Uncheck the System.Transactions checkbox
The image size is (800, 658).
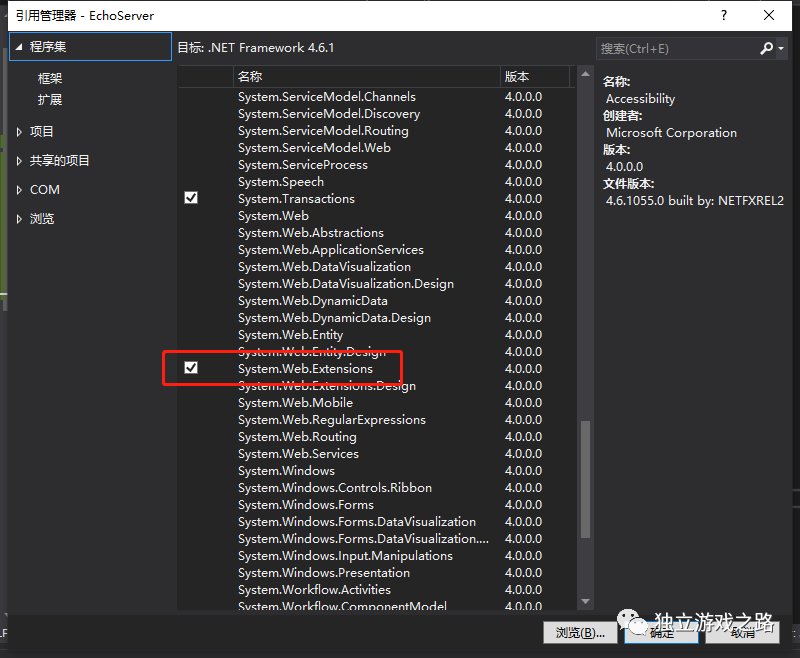(x=191, y=198)
